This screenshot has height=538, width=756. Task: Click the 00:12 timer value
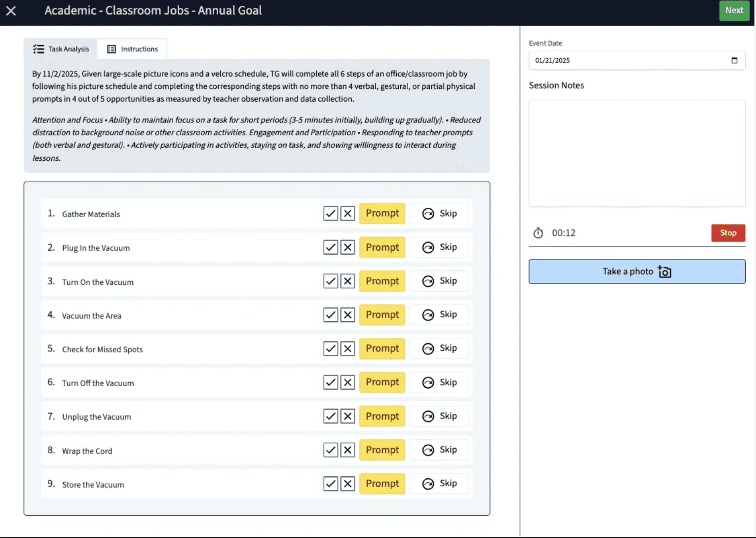pos(564,233)
